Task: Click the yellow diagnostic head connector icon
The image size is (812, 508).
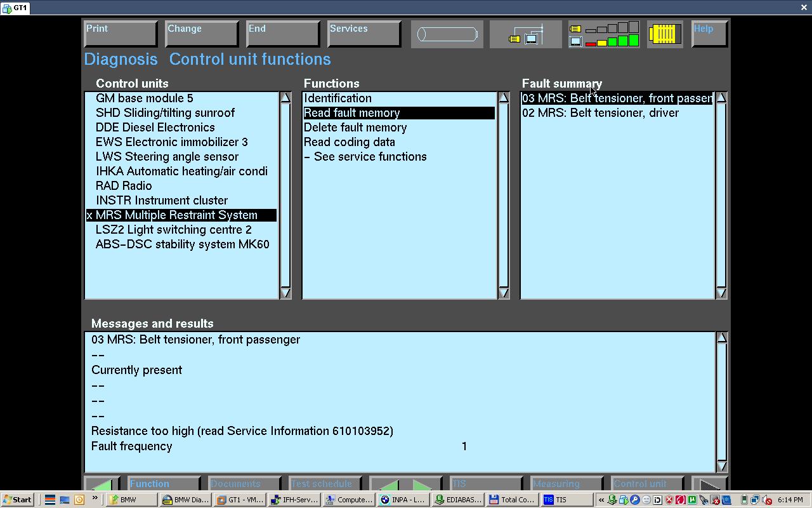Action: (x=664, y=34)
